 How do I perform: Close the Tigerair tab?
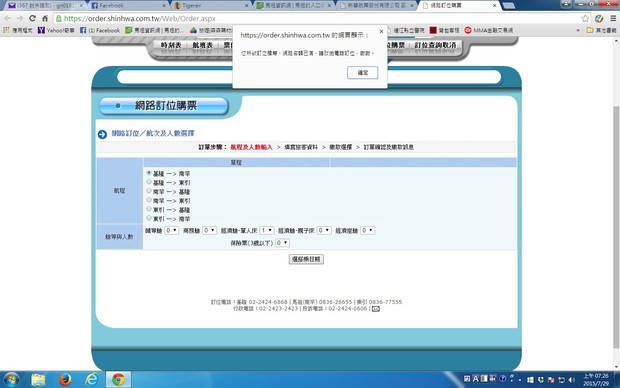pyautogui.click(x=246, y=6)
